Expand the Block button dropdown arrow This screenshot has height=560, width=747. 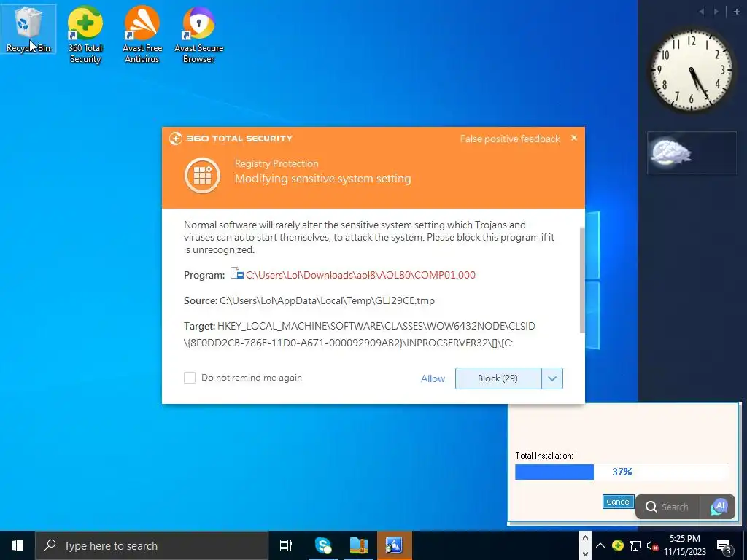(552, 378)
